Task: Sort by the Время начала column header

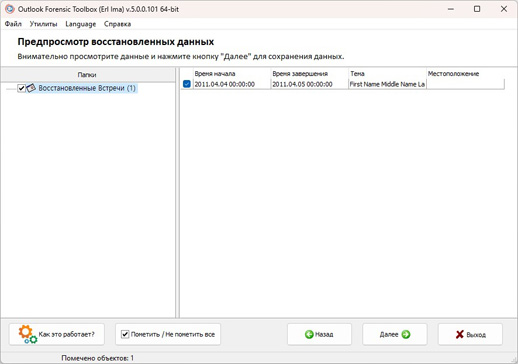Action: [x=232, y=74]
